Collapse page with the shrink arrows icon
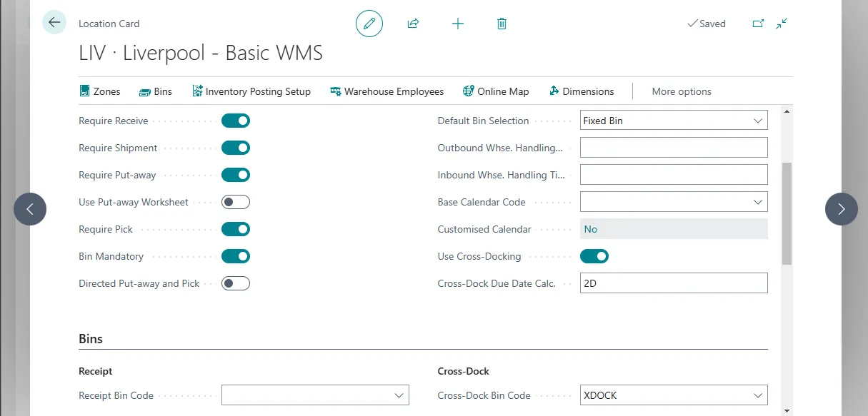Screen dimensions: 868x416 tap(782, 24)
